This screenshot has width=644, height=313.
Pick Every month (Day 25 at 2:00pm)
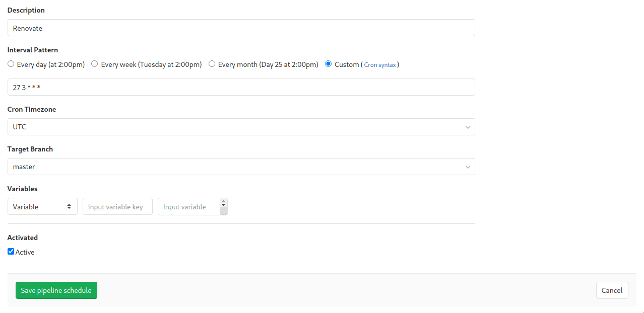pyautogui.click(x=212, y=64)
